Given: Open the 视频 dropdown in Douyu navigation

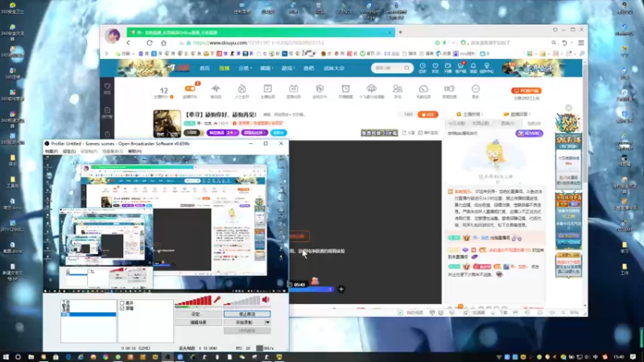Looking at the screenshot, I should [x=266, y=68].
